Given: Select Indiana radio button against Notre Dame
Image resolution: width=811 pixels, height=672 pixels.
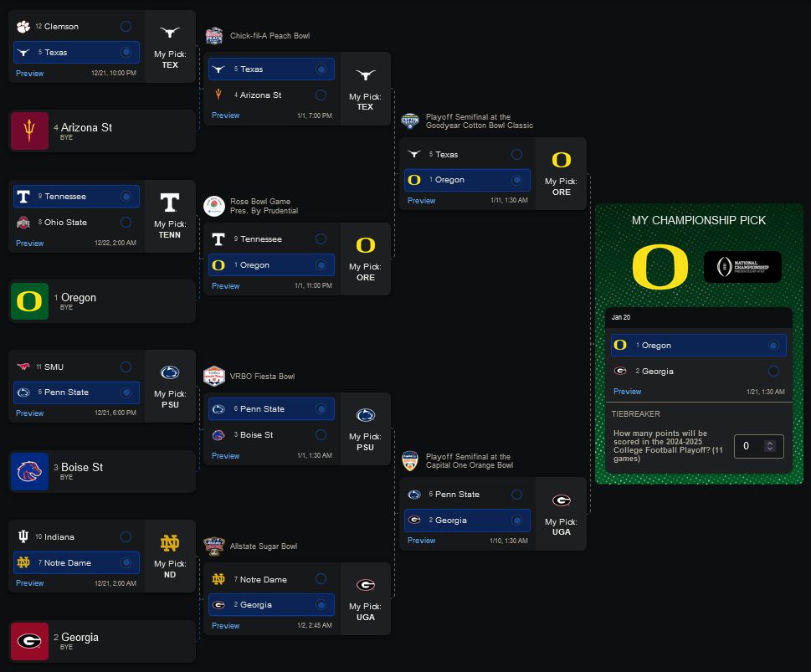Looking at the screenshot, I should point(126,536).
